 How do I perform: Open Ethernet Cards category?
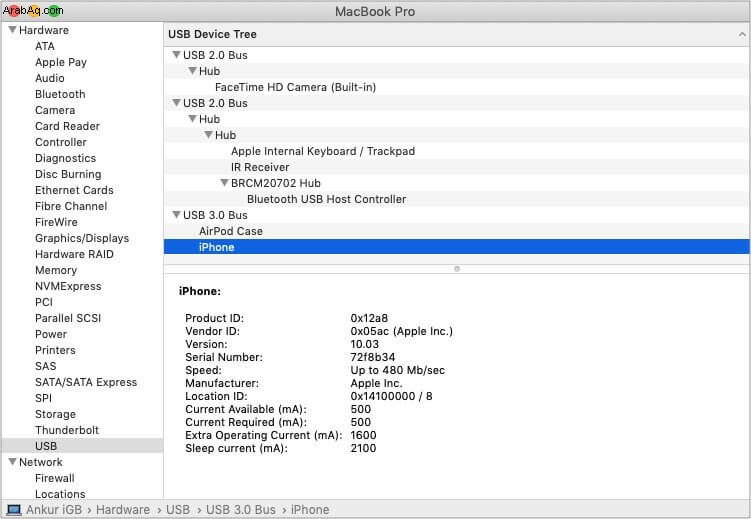click(x=74, y=190)
